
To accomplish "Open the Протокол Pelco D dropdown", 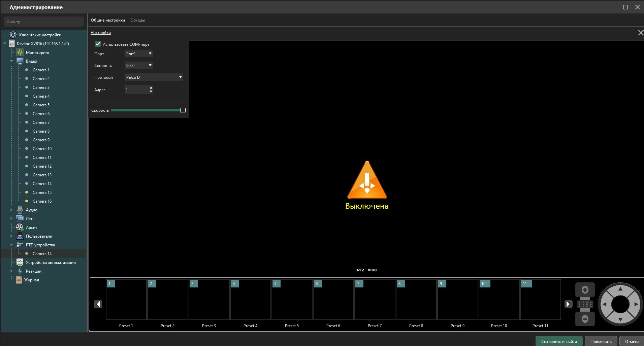I will click(154, 77).
